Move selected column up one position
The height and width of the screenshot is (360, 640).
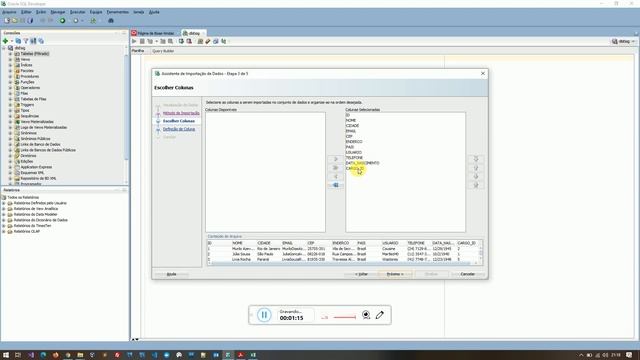point(476,168)
